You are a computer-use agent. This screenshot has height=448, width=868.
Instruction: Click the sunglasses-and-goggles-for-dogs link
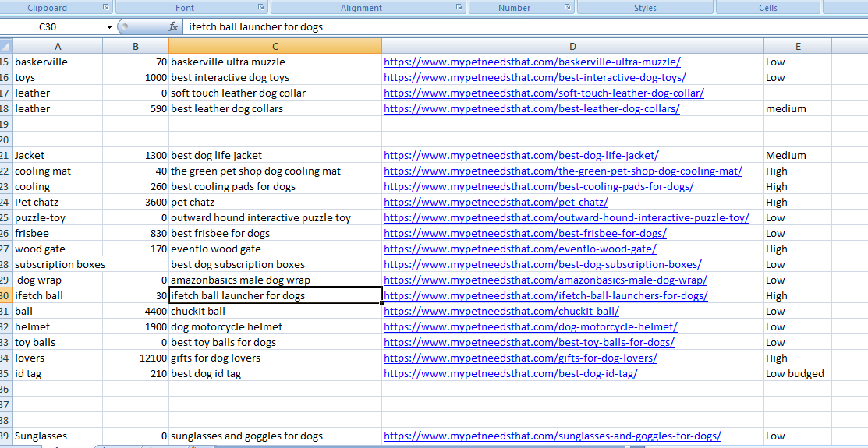(x=552, y=436)
